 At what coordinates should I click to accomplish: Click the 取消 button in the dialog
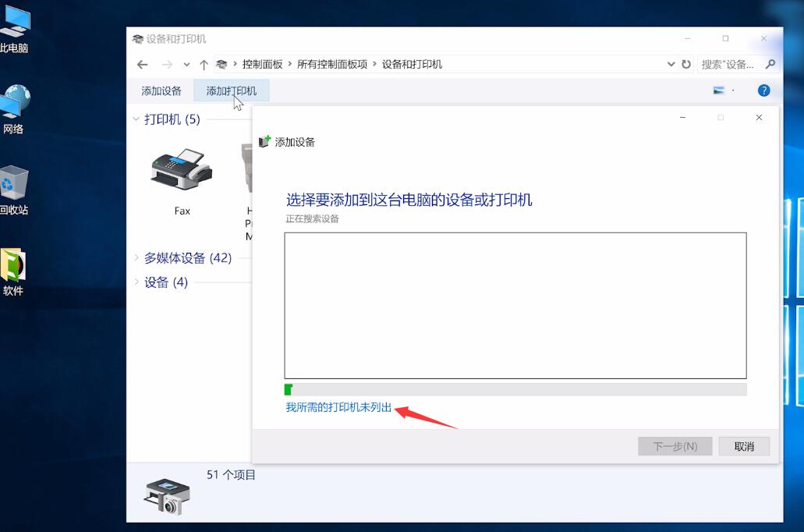744,445
